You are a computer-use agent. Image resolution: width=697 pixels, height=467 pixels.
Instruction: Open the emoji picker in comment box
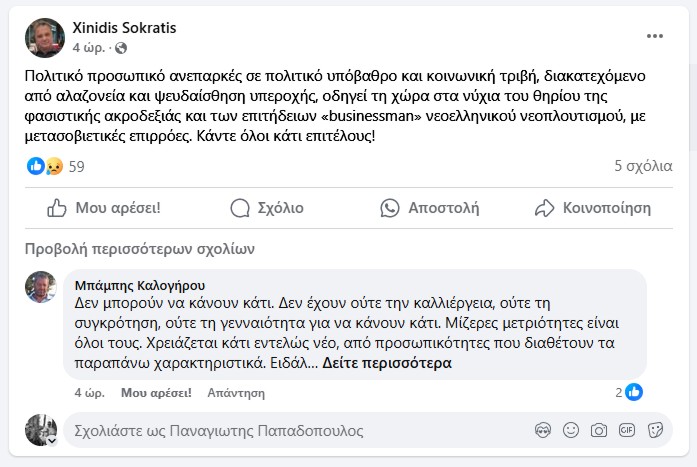(x=570, y=430)
